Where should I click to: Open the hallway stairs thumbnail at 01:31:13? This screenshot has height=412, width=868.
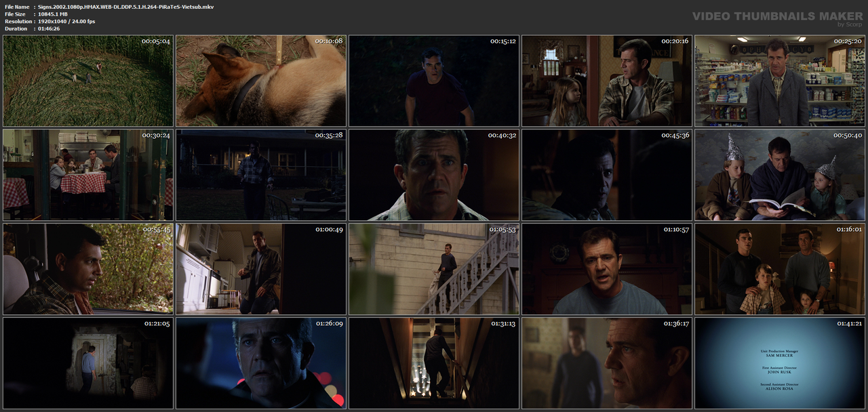tap(434, 363)
